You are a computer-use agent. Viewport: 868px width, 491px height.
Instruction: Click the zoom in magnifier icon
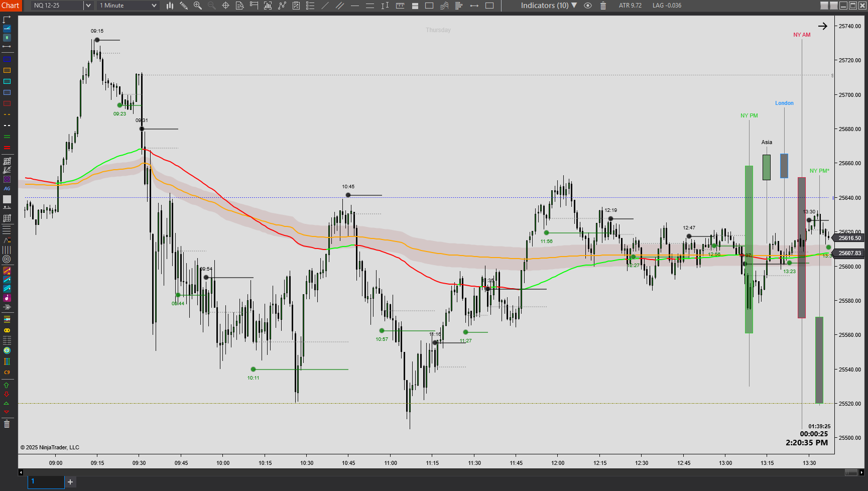coord(197,6)
